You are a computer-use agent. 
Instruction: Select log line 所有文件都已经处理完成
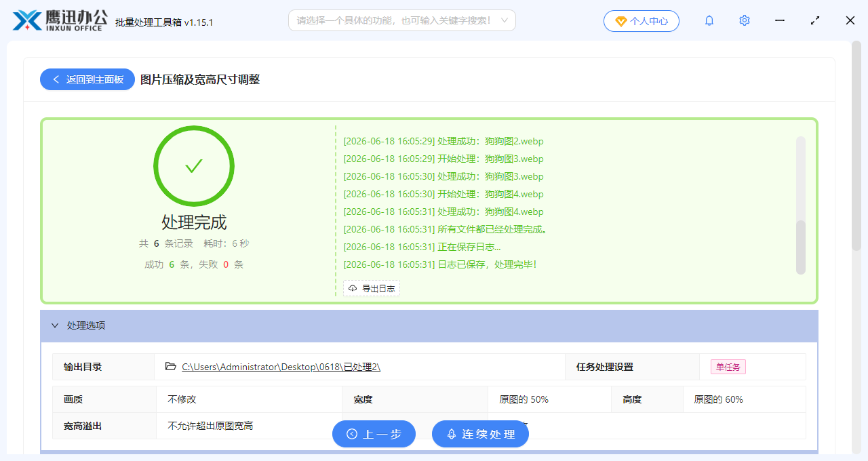pyautogui.click(x=446, y=230)
